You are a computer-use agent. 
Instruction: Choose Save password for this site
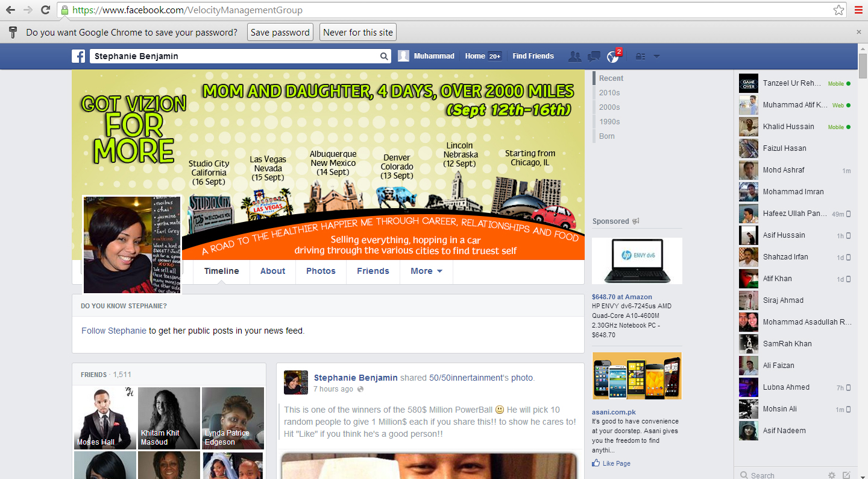tap(280, 32)
